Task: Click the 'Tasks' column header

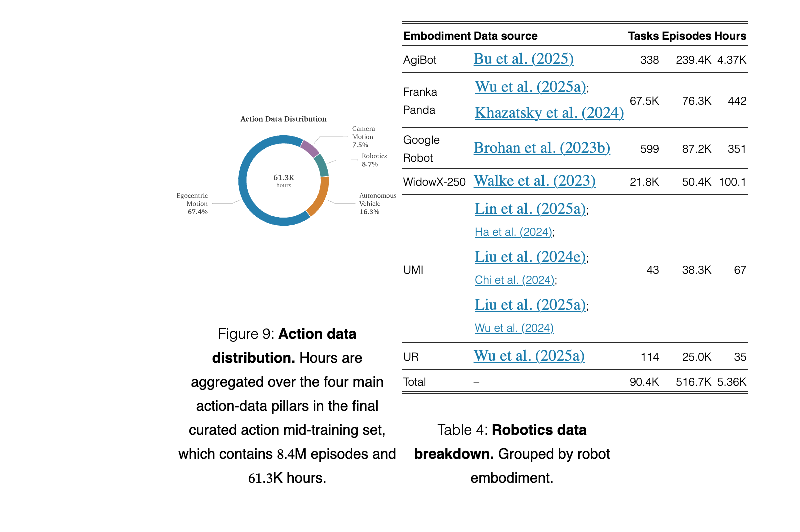Action: (x=644, y=36)
